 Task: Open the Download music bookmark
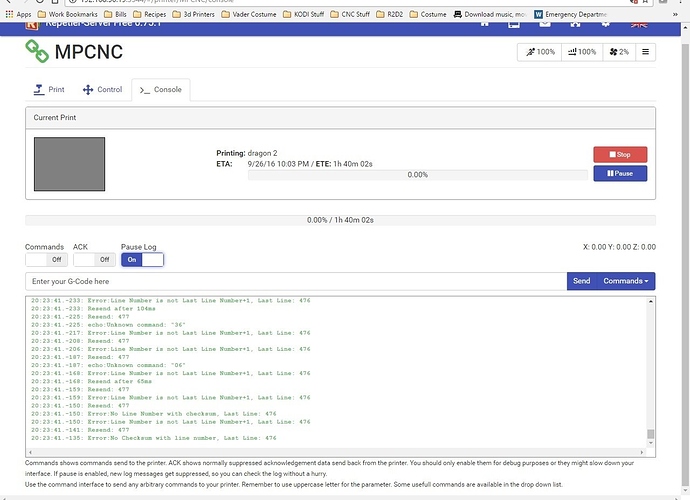(490, 15)
